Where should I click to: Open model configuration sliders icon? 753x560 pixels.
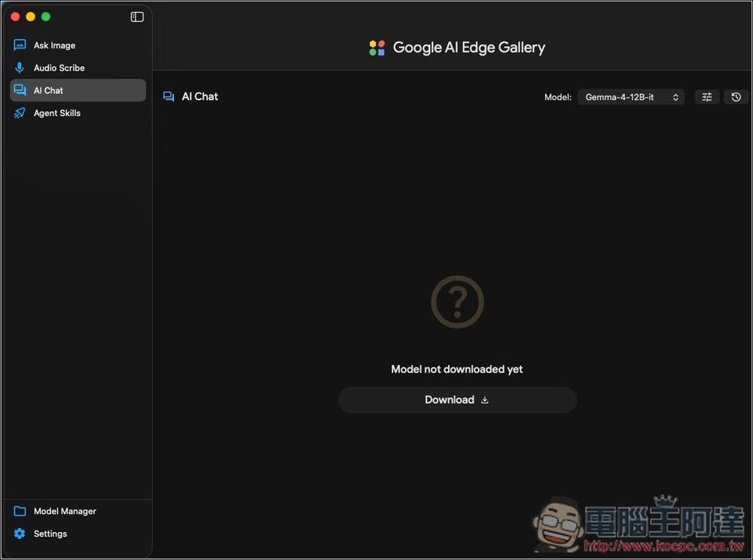point(707,97)
